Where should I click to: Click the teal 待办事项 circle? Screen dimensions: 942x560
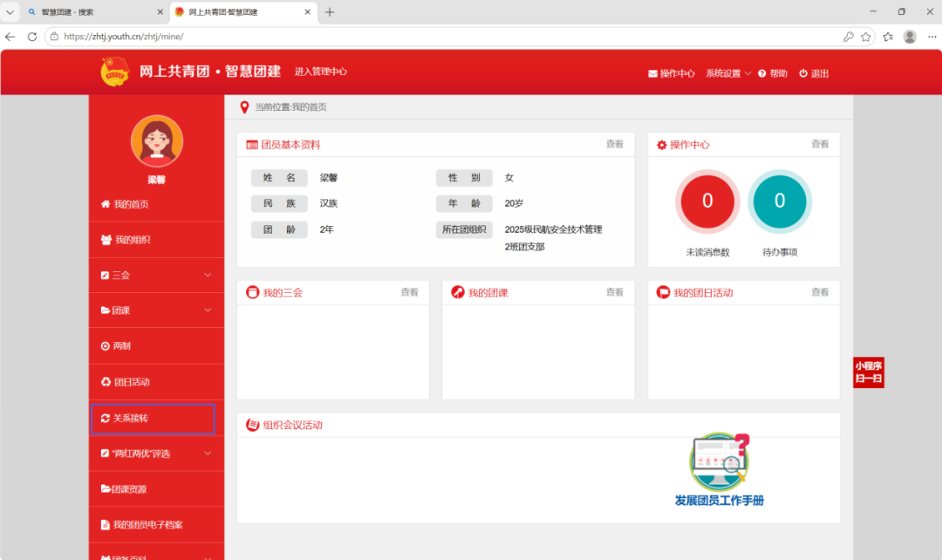pos(779,201)
